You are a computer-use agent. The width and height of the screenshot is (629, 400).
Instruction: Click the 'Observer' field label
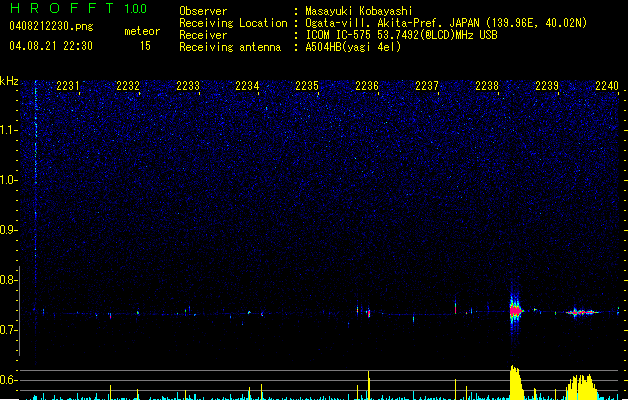[x=203, y=11]
